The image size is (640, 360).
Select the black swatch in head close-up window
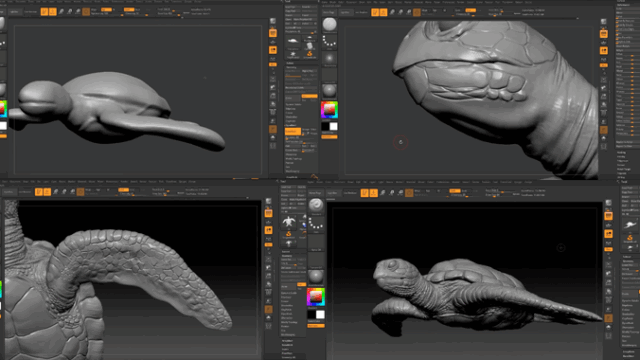pos(325,126)
